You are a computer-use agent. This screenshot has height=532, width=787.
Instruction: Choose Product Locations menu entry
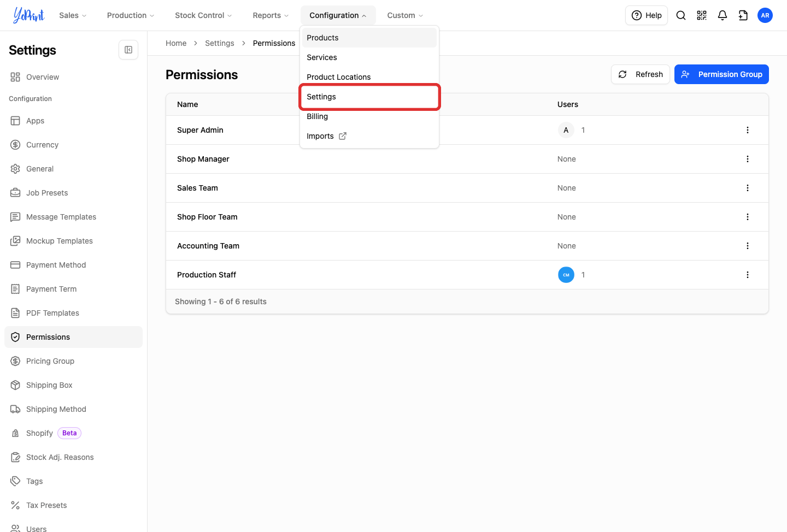pyautogui.click(x=369, y=77)
